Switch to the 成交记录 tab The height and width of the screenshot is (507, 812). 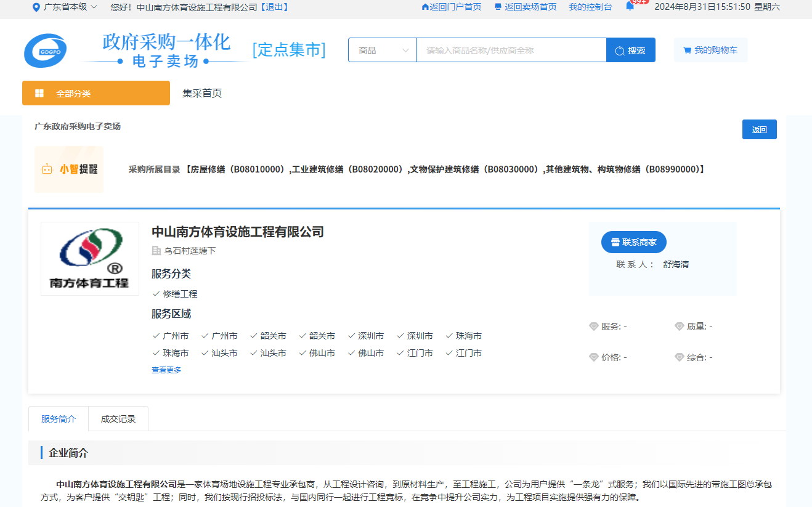click(118, 419)
